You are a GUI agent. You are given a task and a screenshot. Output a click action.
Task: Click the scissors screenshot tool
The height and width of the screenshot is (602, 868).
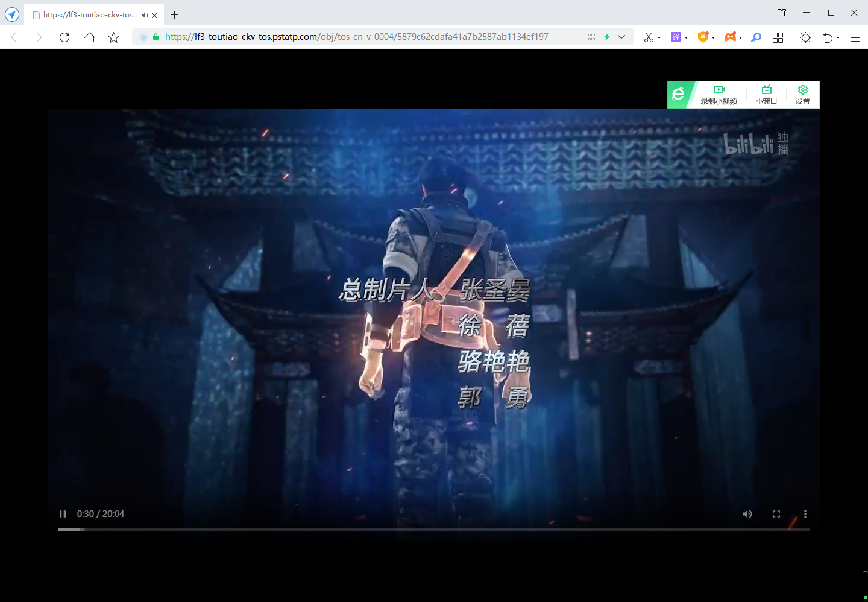click(x=648, y=37)
